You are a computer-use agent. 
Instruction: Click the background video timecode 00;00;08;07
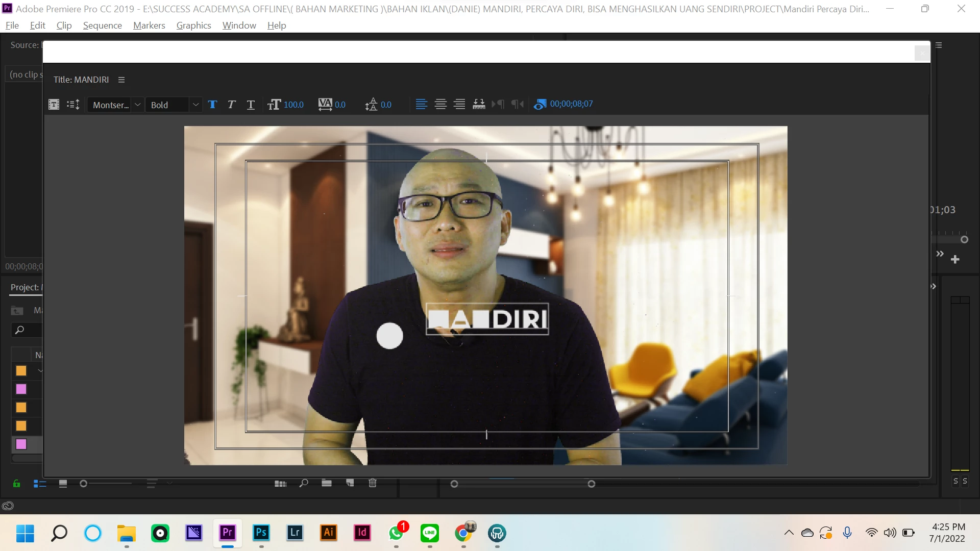click(571, 104)
